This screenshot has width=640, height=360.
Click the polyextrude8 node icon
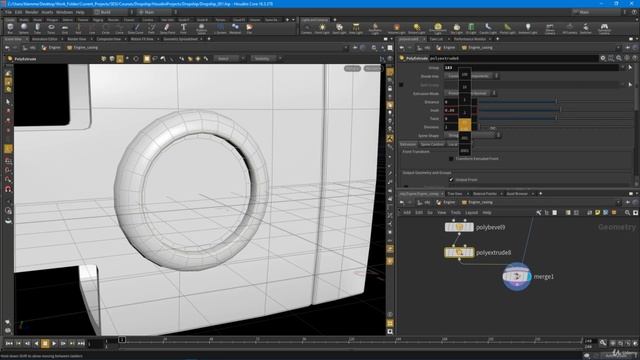click(x=459, y=253)
